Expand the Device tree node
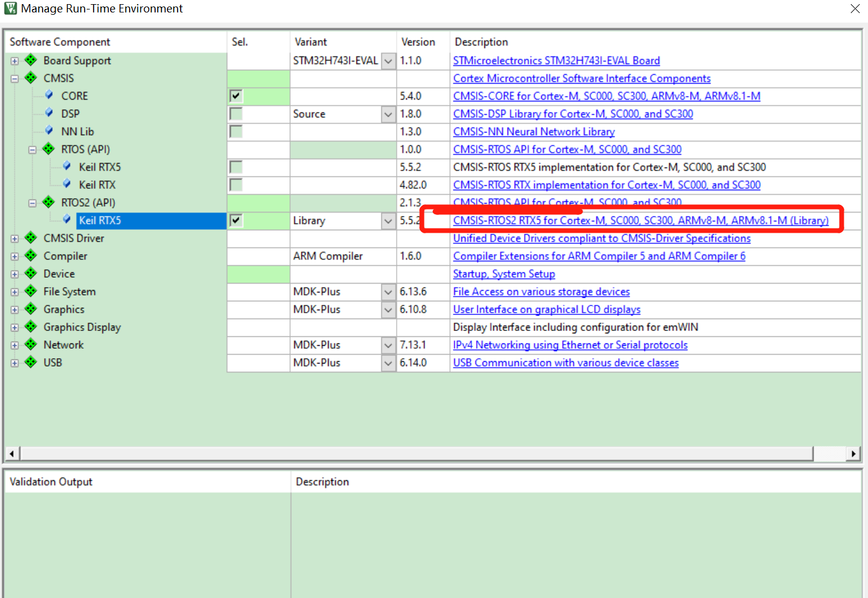 (14, 274)
